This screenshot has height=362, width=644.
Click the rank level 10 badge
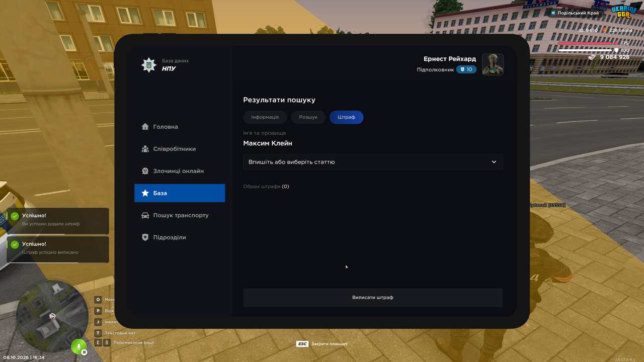tap(466, 69)
